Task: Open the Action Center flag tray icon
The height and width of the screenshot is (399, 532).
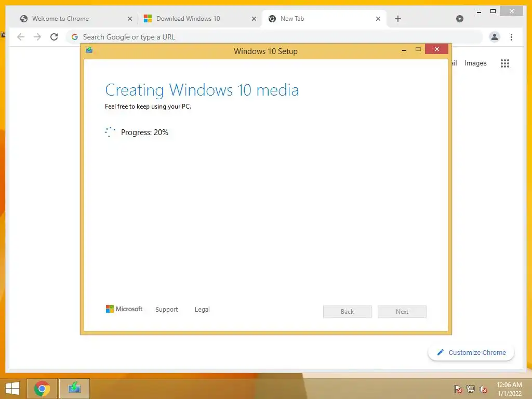Action: [458, 389]
